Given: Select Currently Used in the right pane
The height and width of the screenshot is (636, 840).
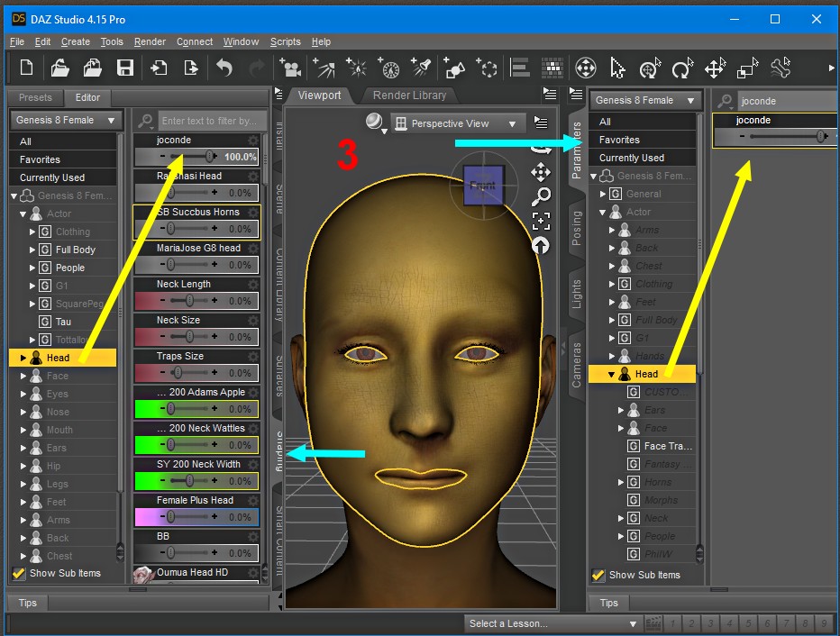Looking at the screenshot, I should (643, 158).
